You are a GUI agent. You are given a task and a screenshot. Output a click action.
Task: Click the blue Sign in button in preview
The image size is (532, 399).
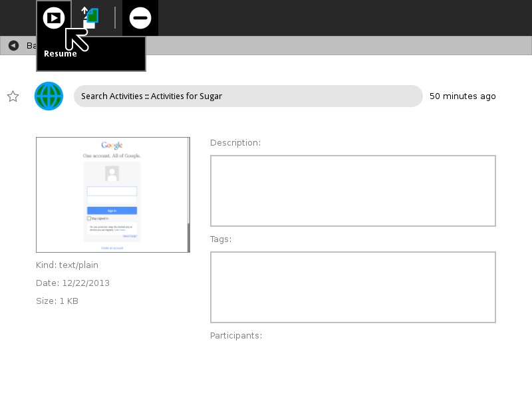coord(112,210)
